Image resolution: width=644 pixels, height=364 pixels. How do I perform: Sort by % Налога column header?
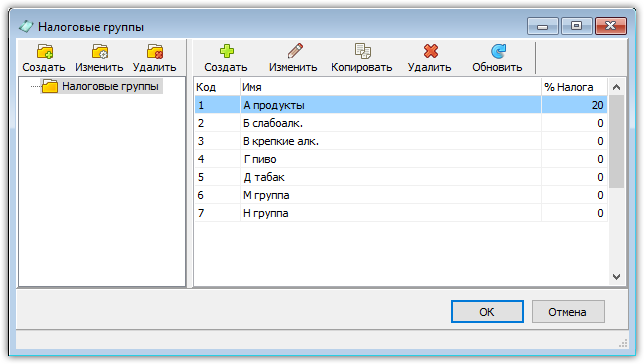pyautogui.click(x=574, y=87)
